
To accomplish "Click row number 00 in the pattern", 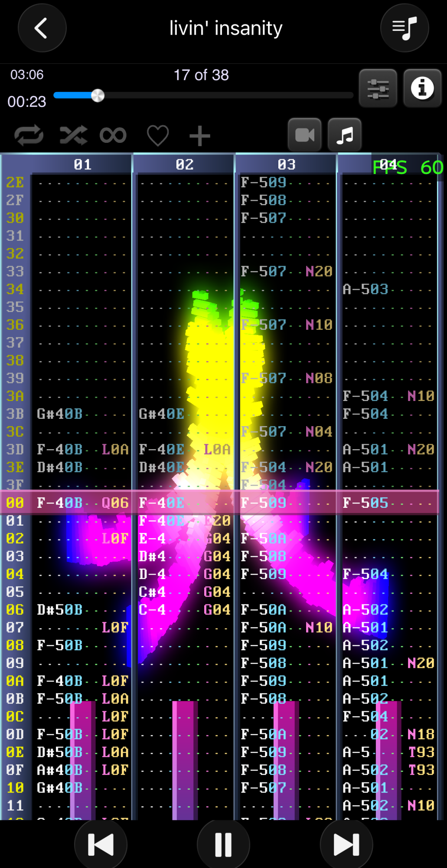I will (x=15, y=503).
